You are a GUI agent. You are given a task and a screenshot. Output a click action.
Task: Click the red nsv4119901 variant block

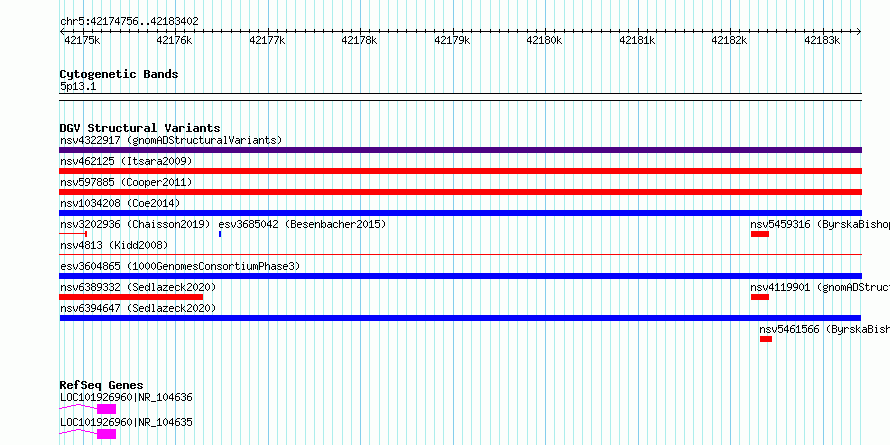(759, 297)
